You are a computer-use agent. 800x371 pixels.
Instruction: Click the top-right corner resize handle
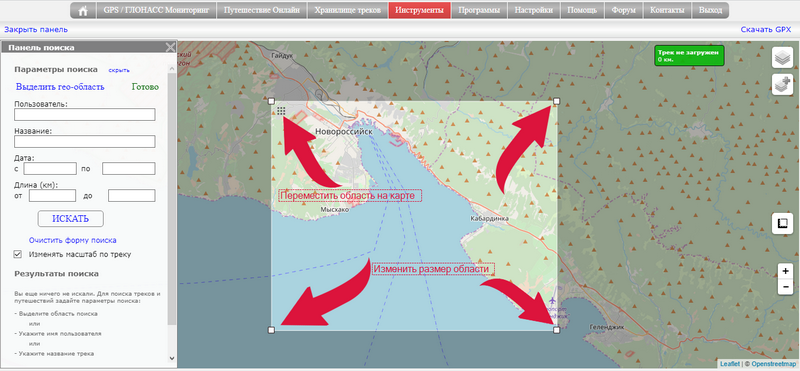(x=556, y=101)
